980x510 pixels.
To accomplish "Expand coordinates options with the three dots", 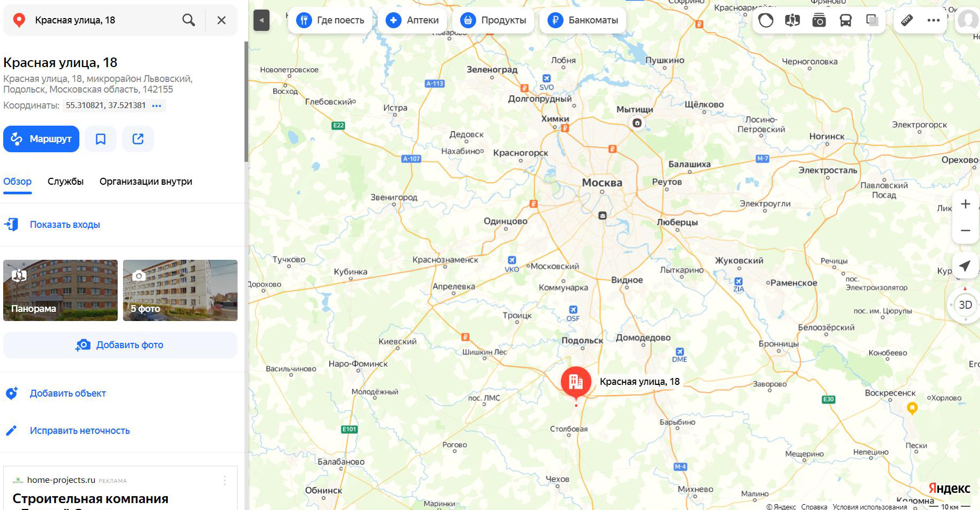I will point(157,105).
